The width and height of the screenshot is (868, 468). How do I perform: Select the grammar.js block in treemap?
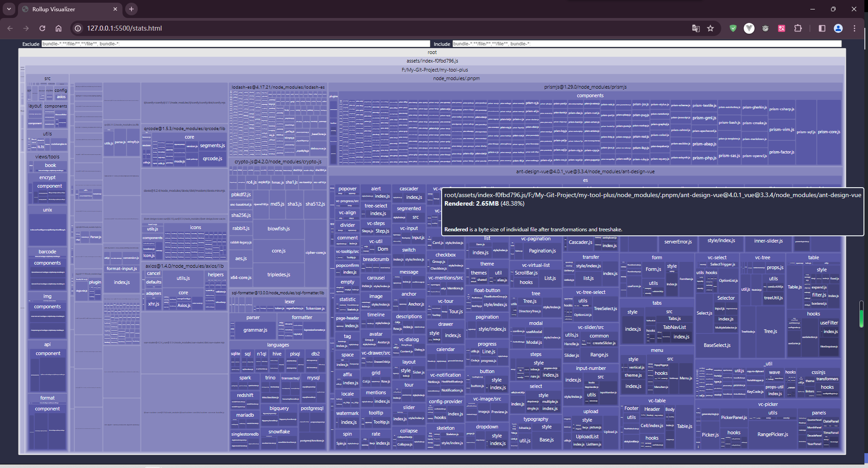[x=255, y=330]
